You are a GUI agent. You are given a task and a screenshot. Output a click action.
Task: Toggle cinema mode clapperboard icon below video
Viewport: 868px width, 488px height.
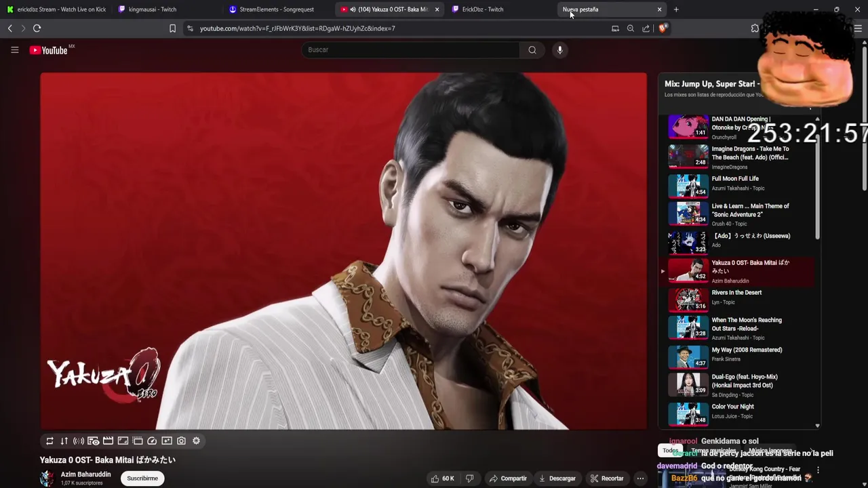[108, 441]
